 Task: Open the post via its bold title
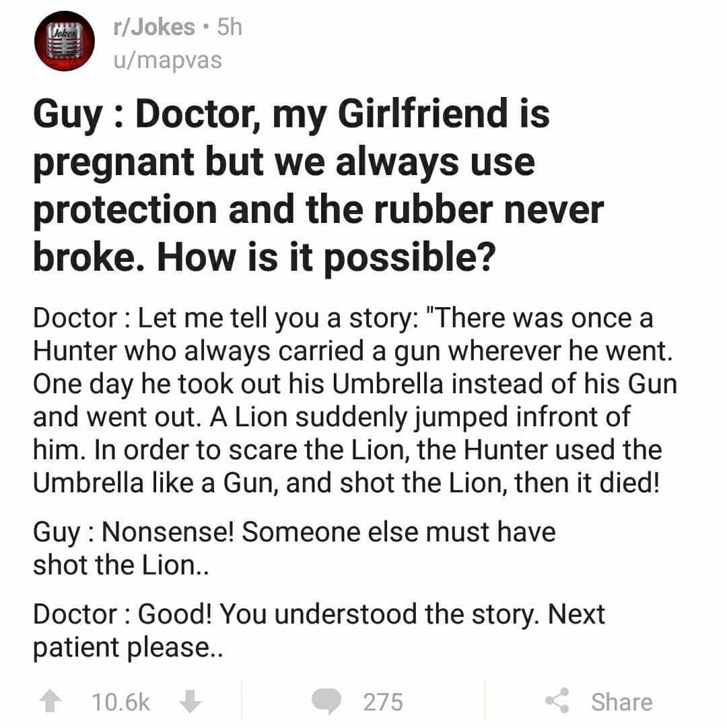pyautogui.click(x=291, y=114)
